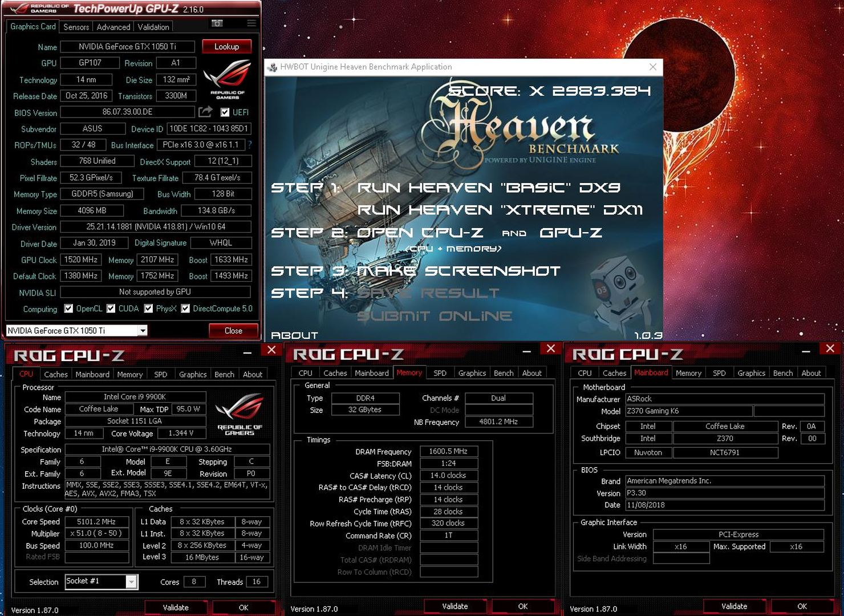Click Make Screenshot in Heaven window
The image size is (844, 616).
(458, 271)
